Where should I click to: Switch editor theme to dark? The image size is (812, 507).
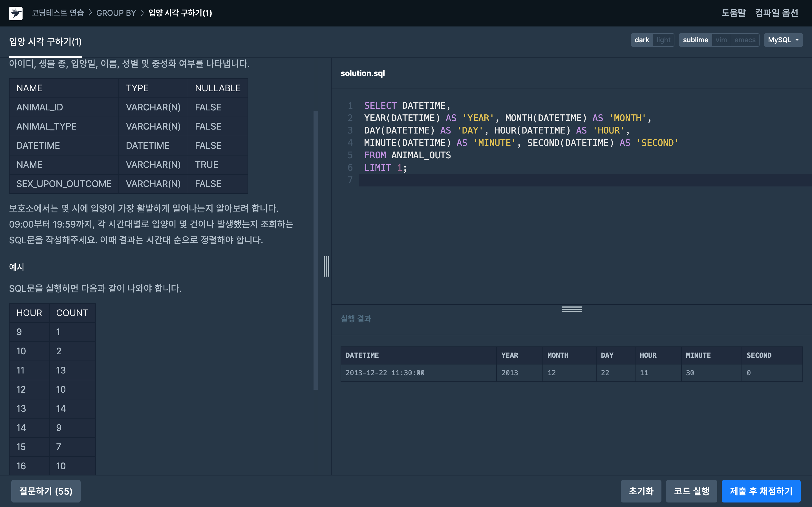tap(641, 40)
